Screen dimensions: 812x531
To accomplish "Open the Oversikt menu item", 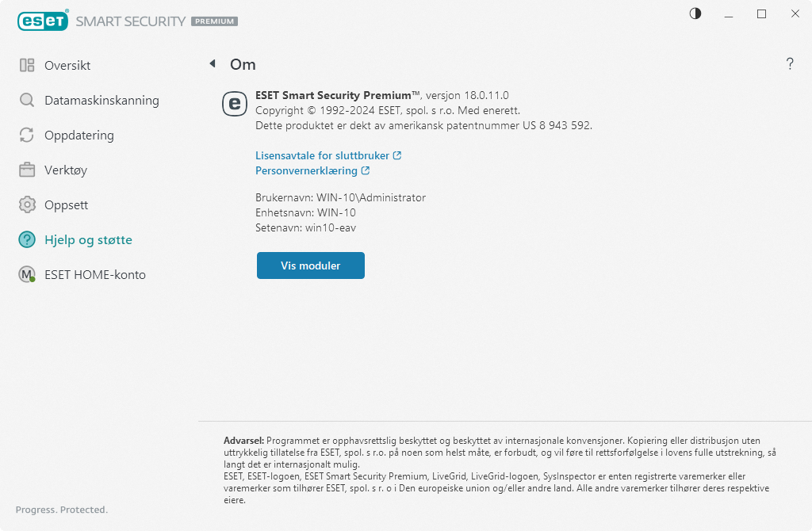I will pos(67,66).
